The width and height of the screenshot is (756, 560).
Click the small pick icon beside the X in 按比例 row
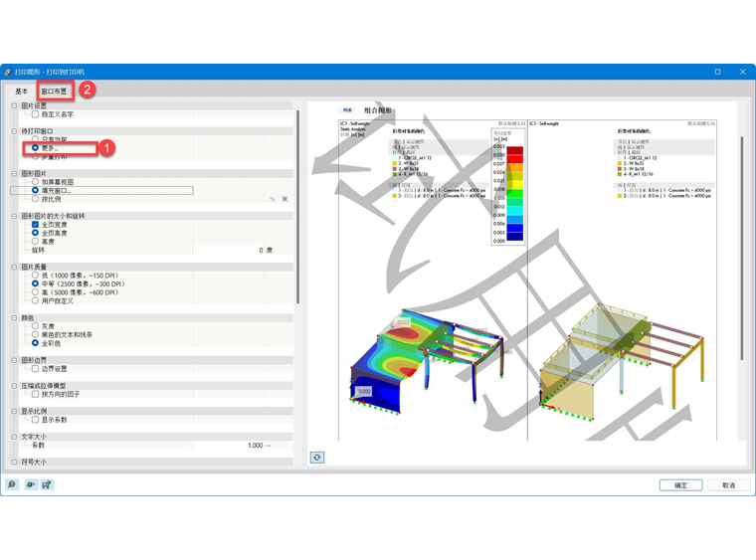point(273,199)
